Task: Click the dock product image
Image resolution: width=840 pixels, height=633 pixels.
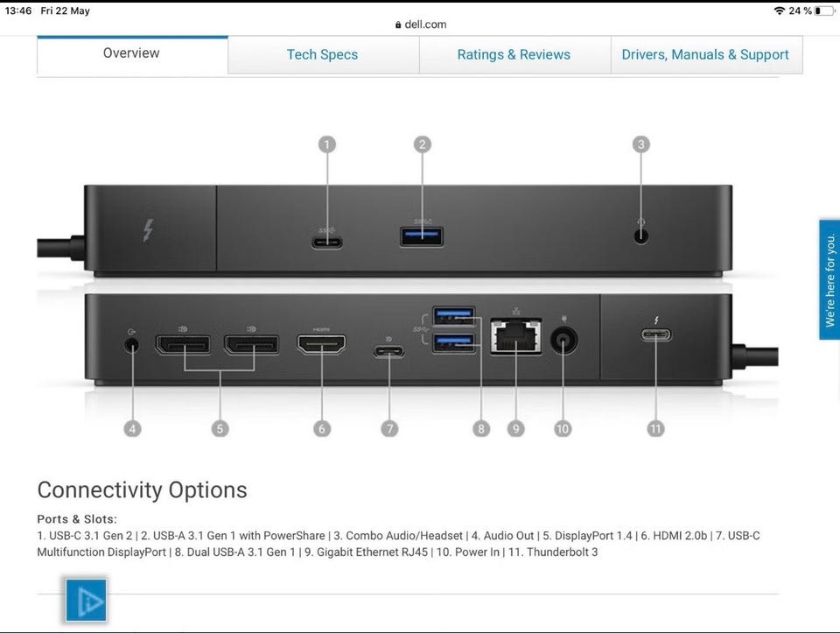Action: point(407,285)
